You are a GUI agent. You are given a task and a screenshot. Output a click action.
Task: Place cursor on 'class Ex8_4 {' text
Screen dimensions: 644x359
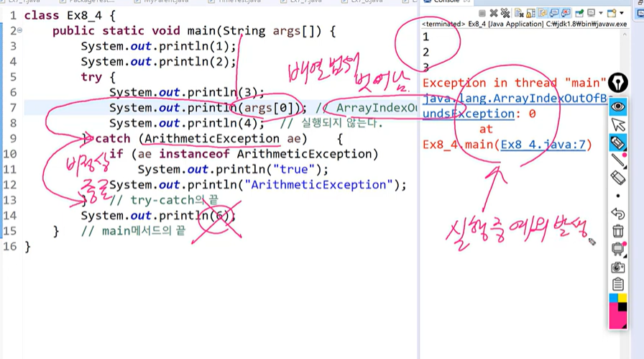[x=70, y=16]
